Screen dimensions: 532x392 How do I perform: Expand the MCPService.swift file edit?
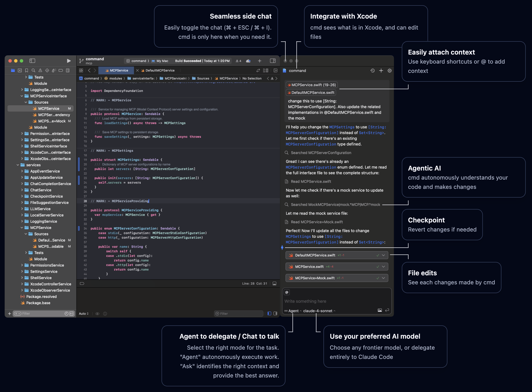pyautogui.click(x=383, y=267)
